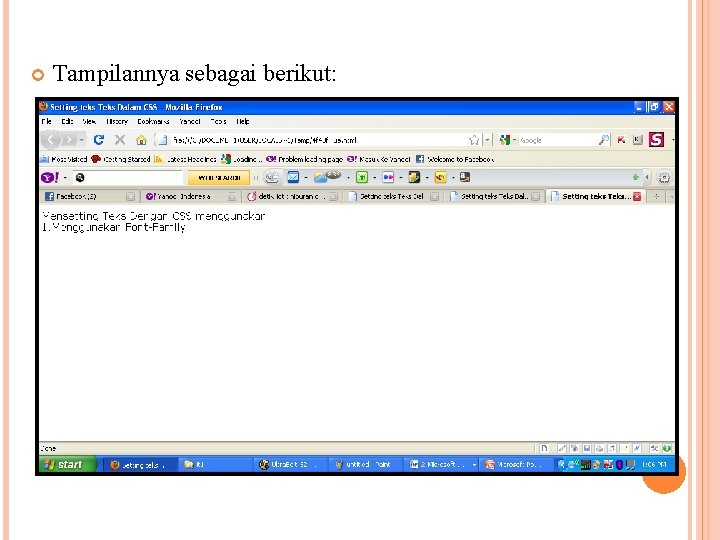Open Yahoo Mail envelope icon in toolbar

click(x=293, y=177)
